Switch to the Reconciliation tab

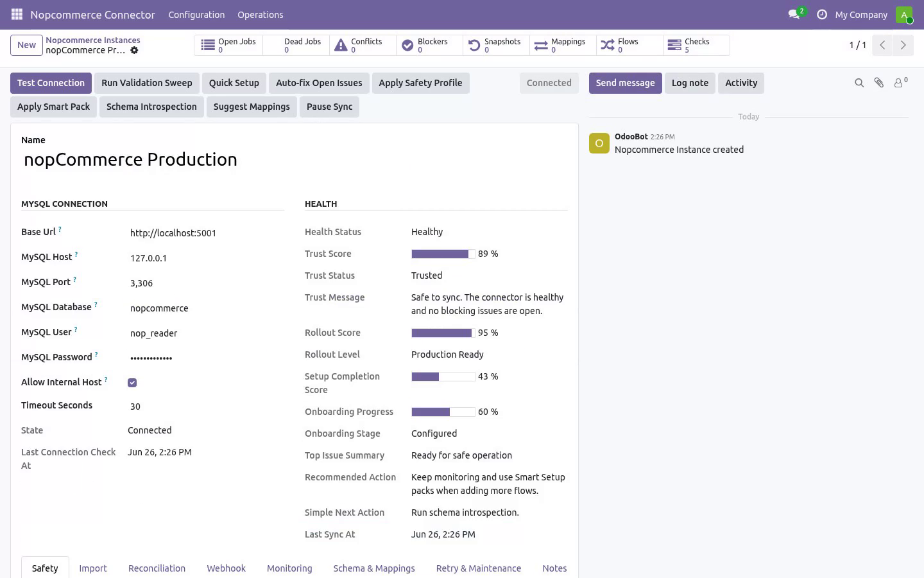coord(157,568)
